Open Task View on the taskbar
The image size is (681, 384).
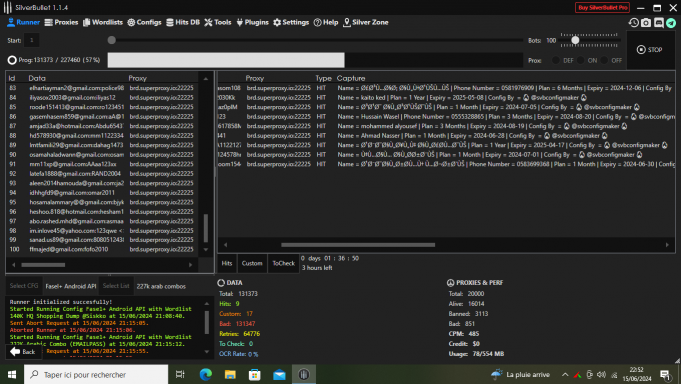[x=180, y=374]
